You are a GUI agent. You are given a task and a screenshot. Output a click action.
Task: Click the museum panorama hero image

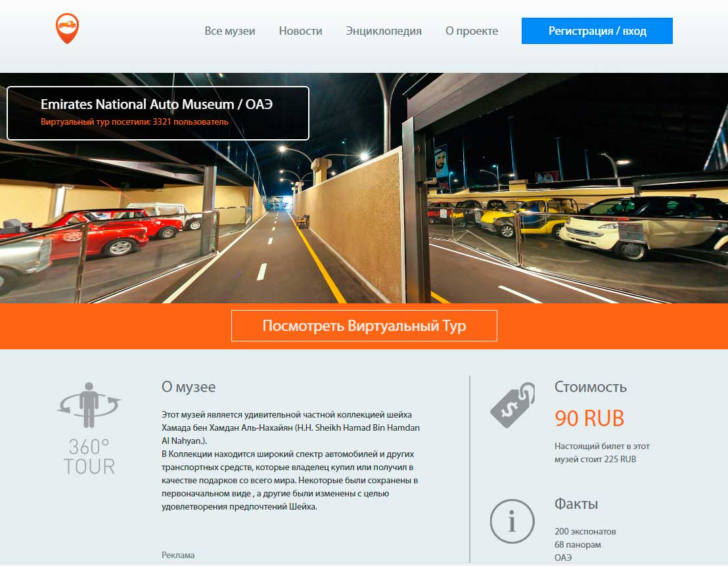[364, 188]
